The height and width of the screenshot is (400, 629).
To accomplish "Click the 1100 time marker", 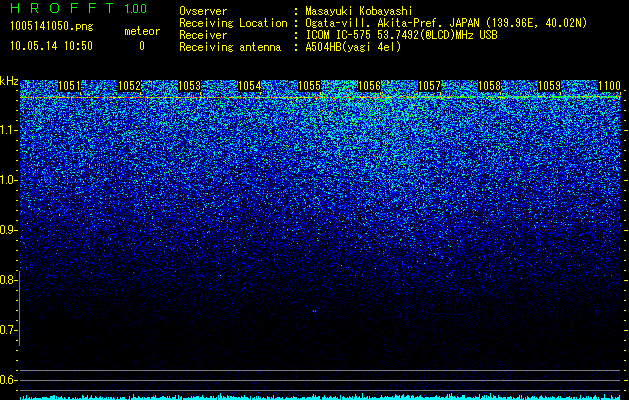I will point(609,86).
